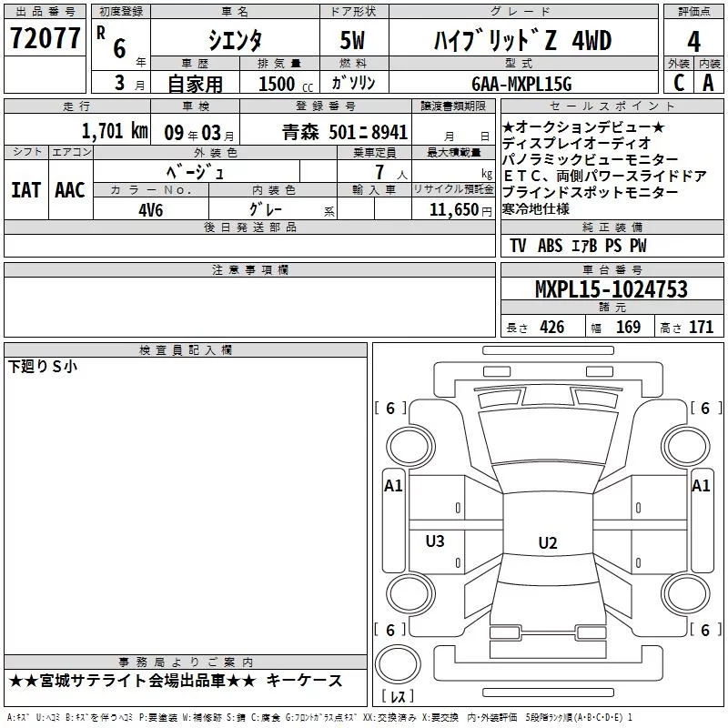Click 注意事項欄 header
Screen dimensions: 728x728
pos(250,269)
